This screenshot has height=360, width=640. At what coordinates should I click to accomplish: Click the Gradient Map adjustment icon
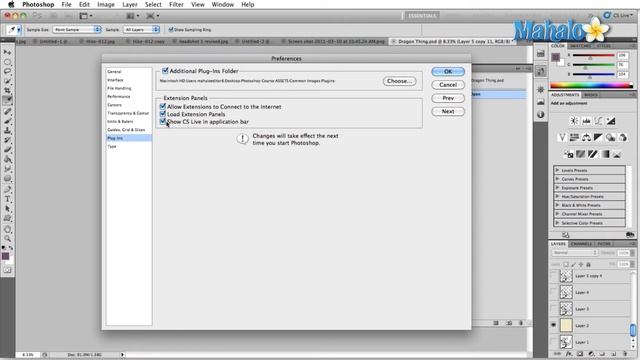coord(605,154)
